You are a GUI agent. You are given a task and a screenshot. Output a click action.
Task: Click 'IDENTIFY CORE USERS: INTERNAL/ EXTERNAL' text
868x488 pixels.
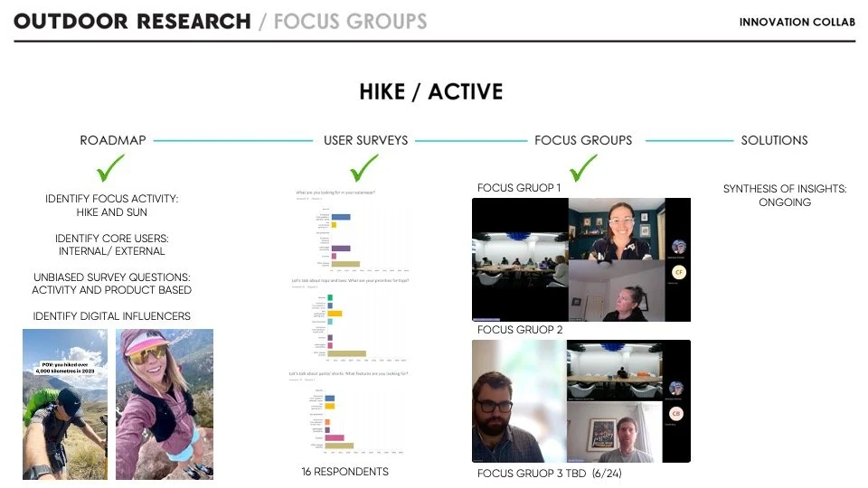click(112, 245)
